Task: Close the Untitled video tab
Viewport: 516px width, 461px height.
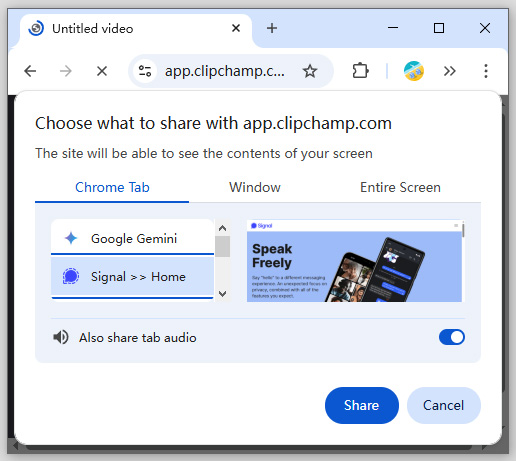Action: click(x=236, y=28)
